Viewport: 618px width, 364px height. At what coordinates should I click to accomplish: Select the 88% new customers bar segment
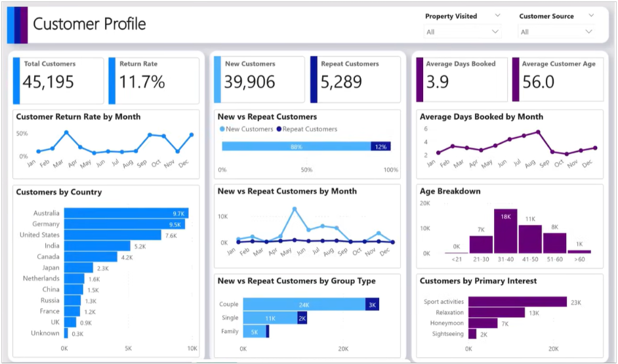pyautogui.click(x=297, y=147)
